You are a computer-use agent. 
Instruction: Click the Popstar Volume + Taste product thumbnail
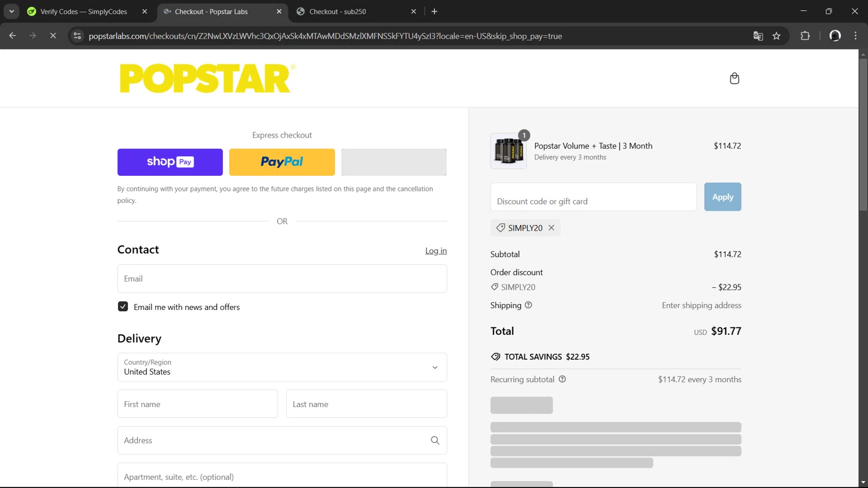coord(509,151)
